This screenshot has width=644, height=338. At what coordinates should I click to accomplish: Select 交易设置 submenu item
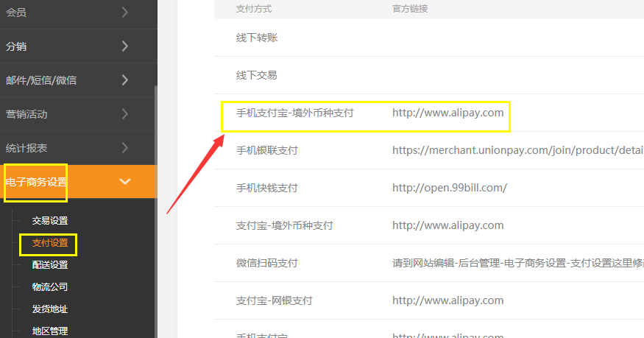(x=50, y=221)
